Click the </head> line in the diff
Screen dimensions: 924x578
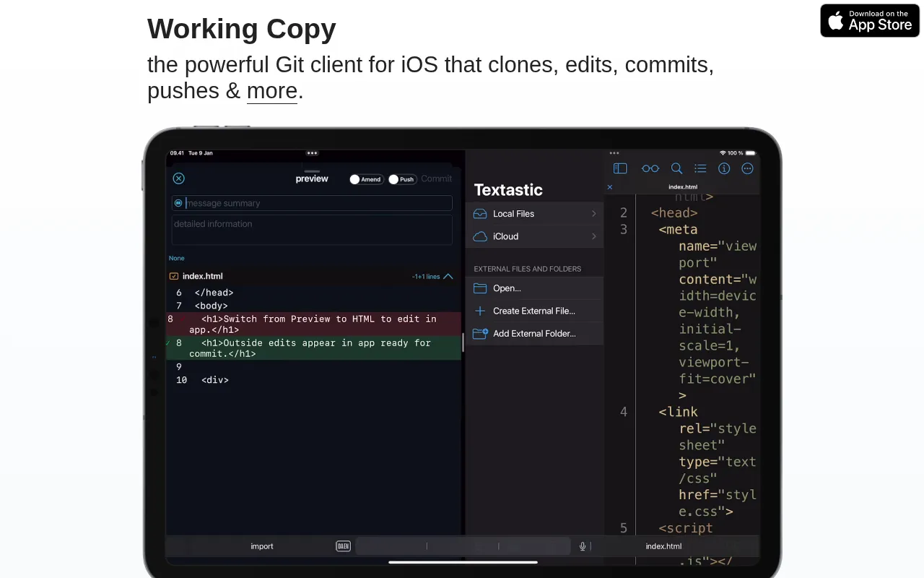pyautogui.click(x=214, y=293)
